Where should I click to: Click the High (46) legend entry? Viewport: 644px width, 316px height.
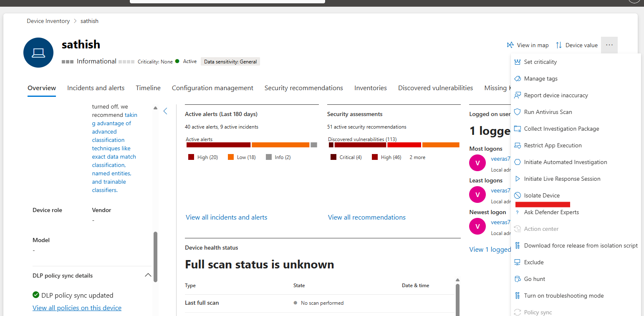coord(386,157)
